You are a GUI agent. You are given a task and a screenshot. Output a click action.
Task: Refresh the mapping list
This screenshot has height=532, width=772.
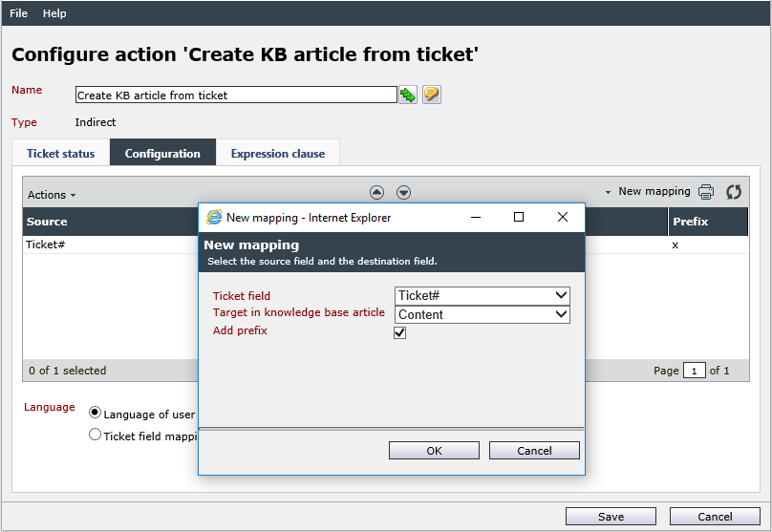734,191
